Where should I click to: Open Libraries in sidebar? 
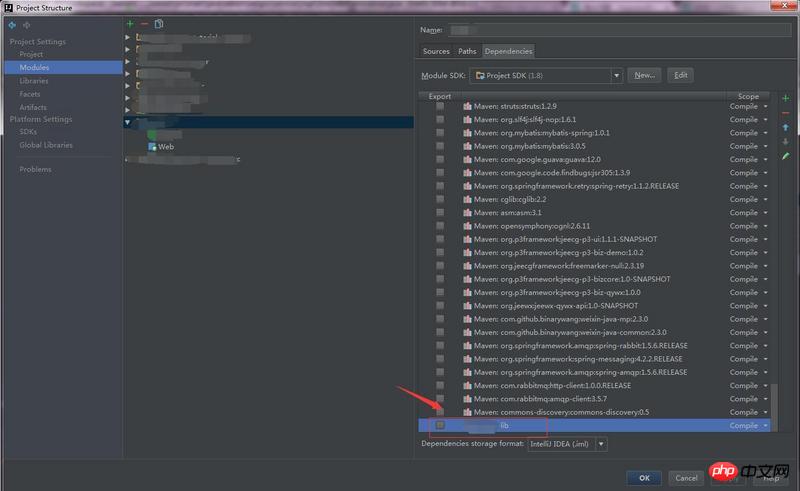click(x=34, y=81)
